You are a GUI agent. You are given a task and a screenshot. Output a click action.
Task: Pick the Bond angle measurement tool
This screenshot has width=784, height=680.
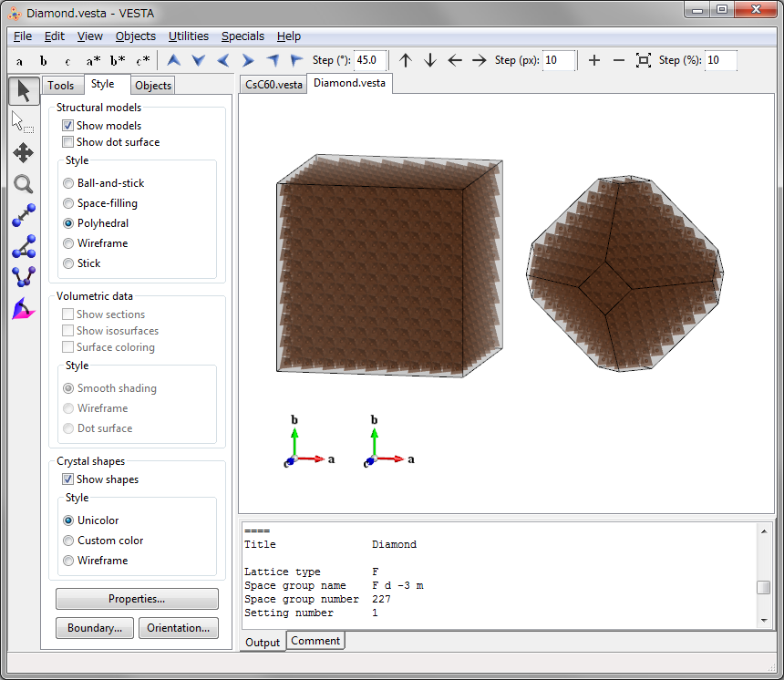23,246
